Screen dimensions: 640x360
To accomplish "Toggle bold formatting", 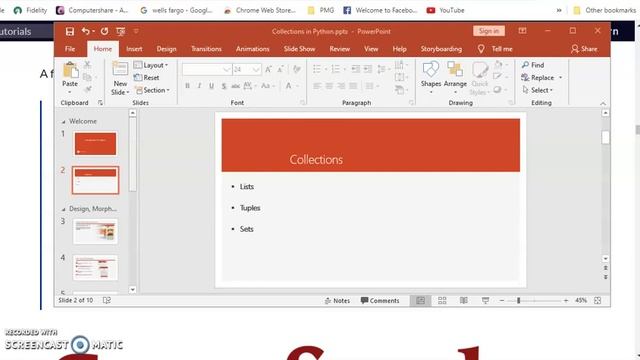I will pyautogui.click(x=187, y=86).
